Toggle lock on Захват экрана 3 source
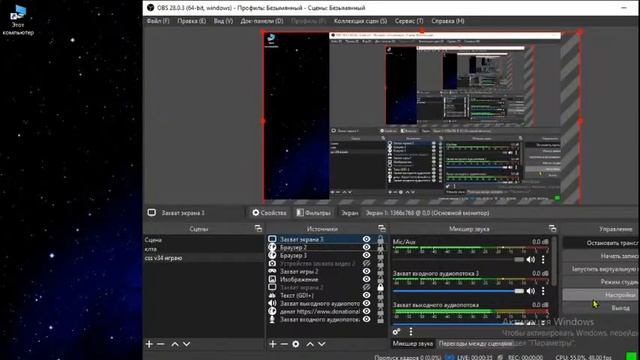Viewport: 640px width, 360px height. pyautogui.click(x=380, y=239)
